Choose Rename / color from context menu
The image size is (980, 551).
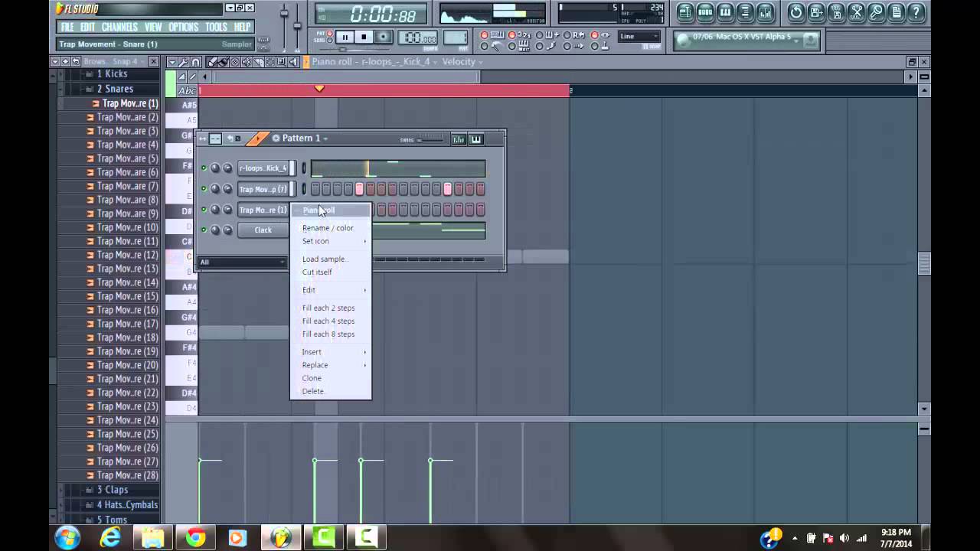pos(328,228)
